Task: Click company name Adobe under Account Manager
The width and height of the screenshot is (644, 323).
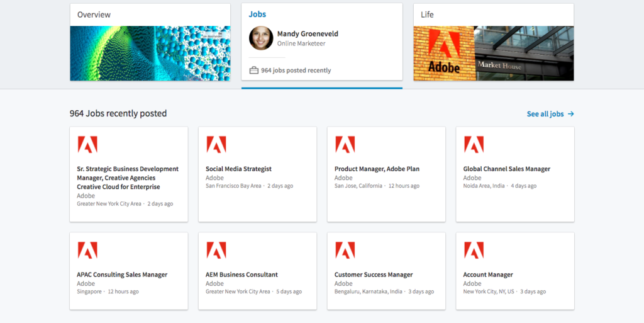Action: pos(472,283)
